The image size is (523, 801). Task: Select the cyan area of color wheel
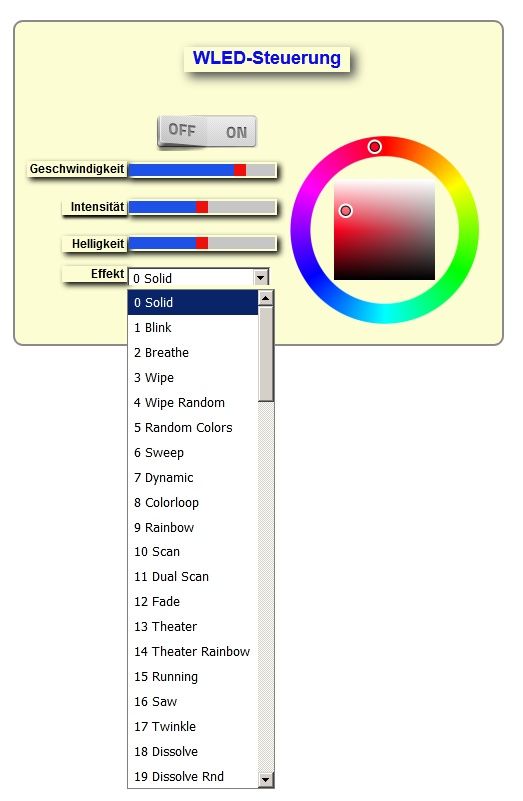pyautogui.click(x=385, y=313)
